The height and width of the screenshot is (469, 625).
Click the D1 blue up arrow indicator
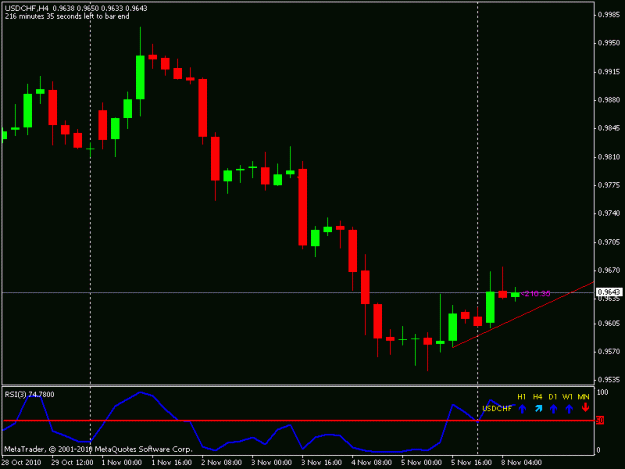pos(553,408)
